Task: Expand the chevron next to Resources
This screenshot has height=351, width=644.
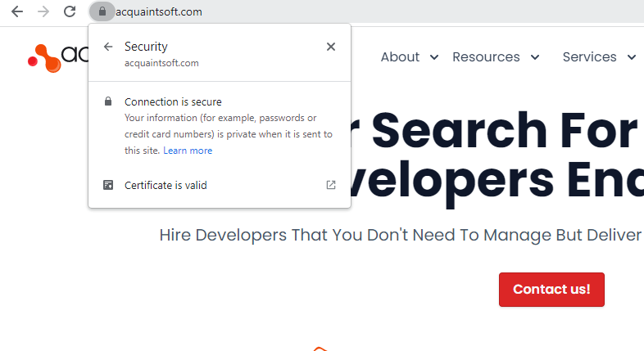Action: coord(535,57)
